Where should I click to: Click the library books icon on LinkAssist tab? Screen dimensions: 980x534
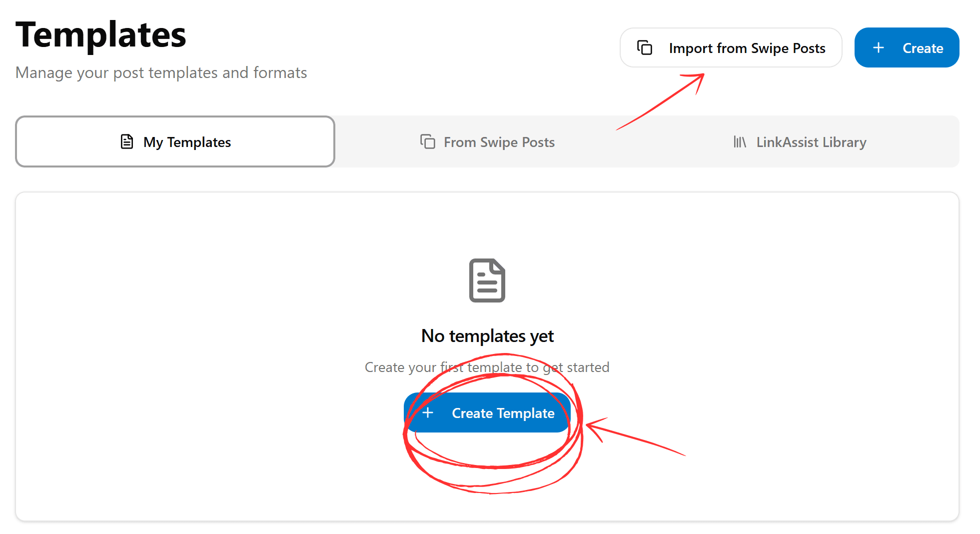(740, 141)
